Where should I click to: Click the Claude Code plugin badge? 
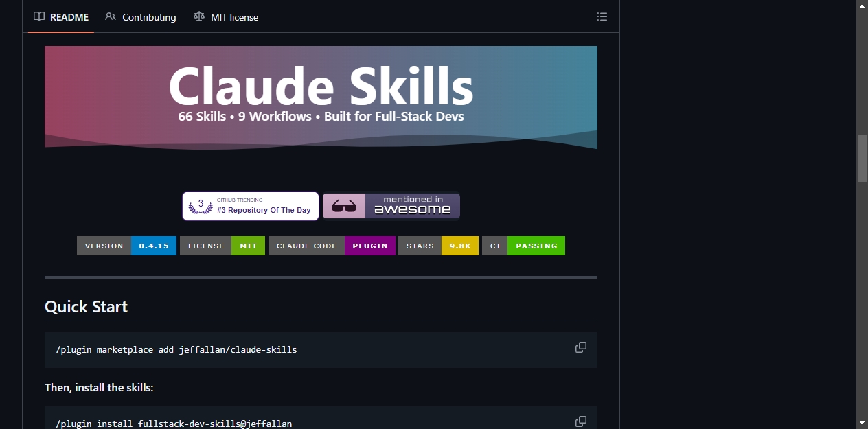pyautogui.click(x=332, y=246)
